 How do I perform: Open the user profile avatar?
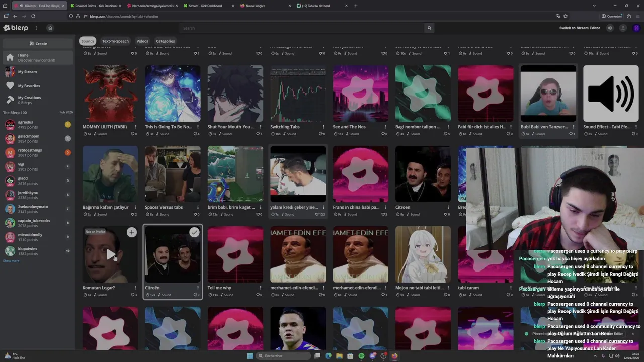(x=636, y=28)
